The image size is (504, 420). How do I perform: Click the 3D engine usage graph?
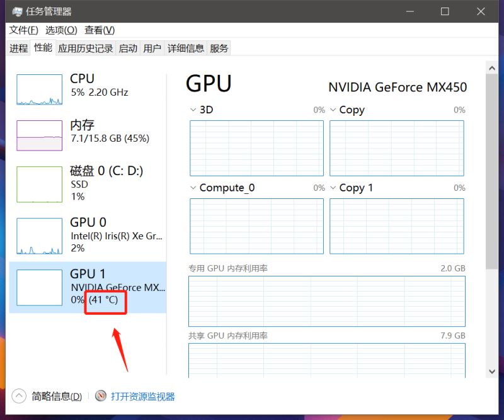(x=256, y=148)
